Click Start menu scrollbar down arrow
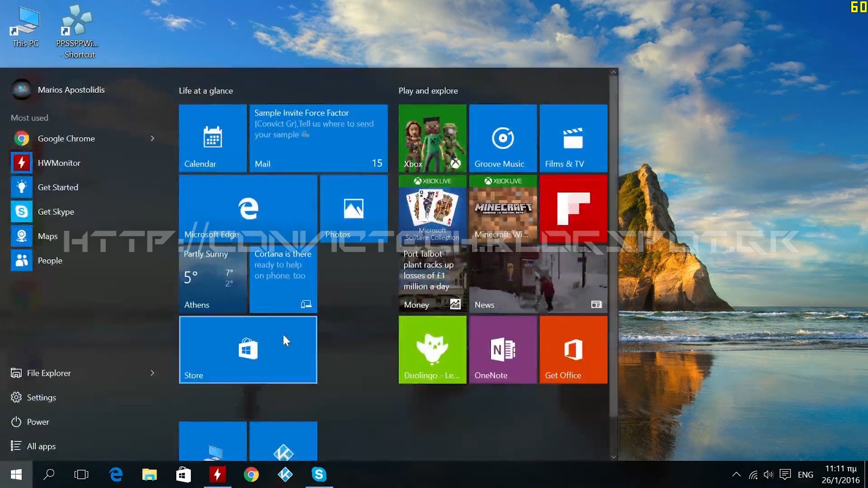 614,457
